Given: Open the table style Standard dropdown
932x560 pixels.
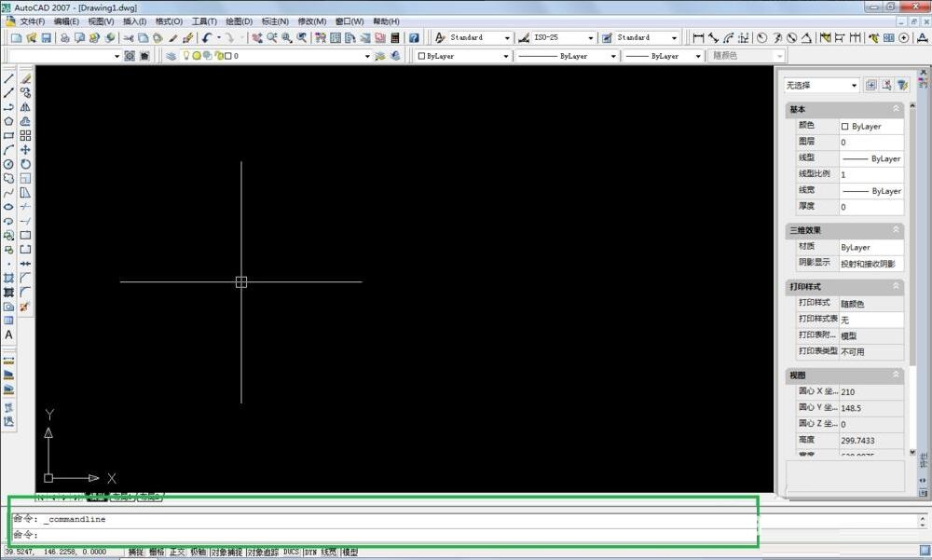Looking at the screenshot, I should pyautogui.click(x=674, y=37).
